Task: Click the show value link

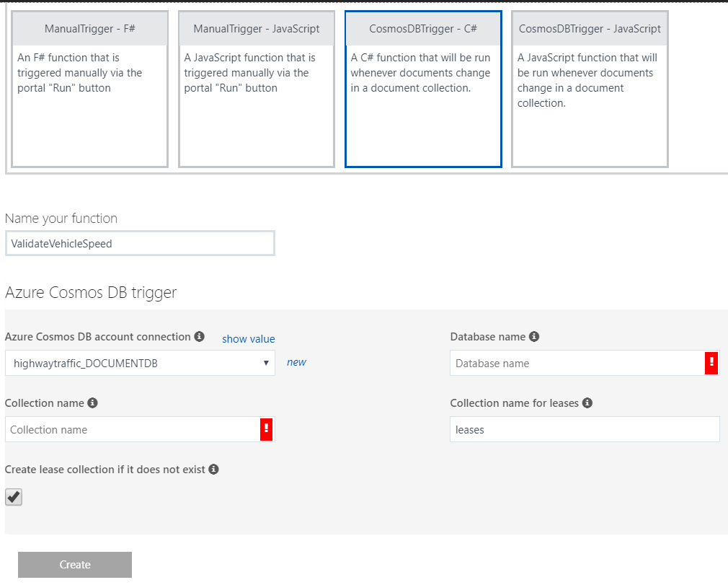Action: (249, 339)
